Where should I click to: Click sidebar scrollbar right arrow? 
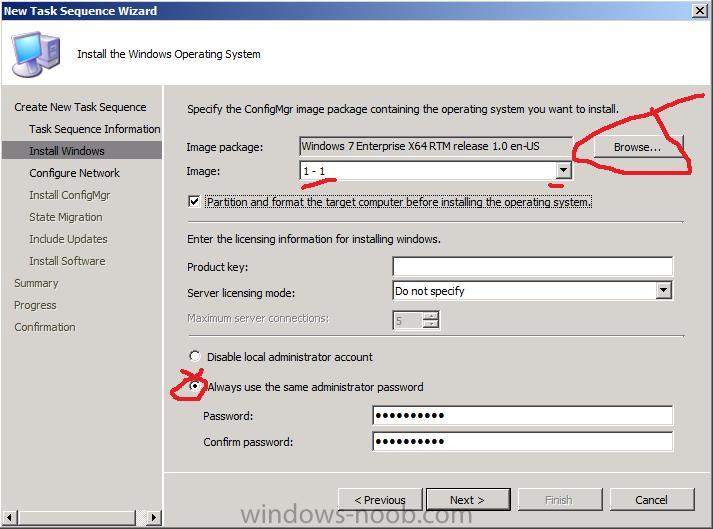153,517
